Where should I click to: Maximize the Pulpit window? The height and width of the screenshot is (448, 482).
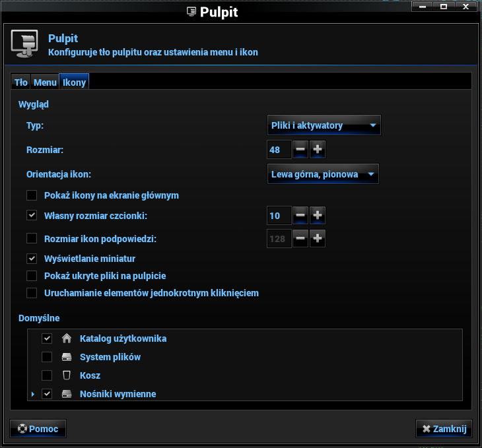click(444, 7)
